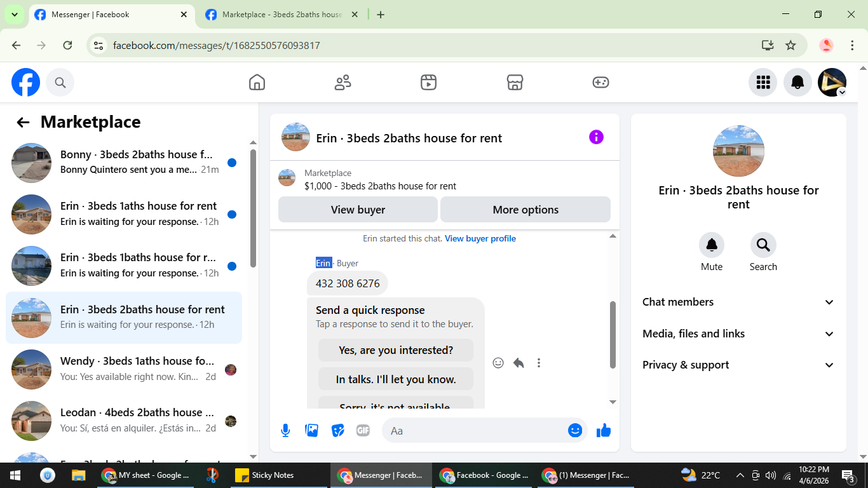Open Chrome profile avatar
Image resolution: width=868 pixels, height=488 pixels.
coord(826,45)
